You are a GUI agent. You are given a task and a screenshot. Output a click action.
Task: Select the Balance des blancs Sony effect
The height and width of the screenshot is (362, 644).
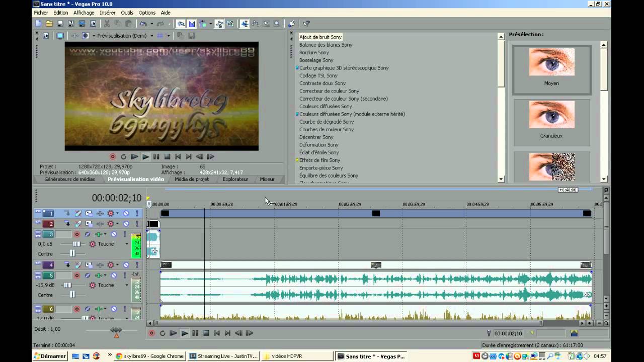tap(326, 45)
